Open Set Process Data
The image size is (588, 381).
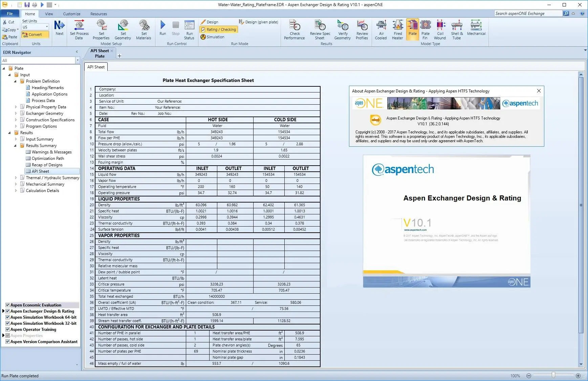pyautogui.click(x=79, y=30)
